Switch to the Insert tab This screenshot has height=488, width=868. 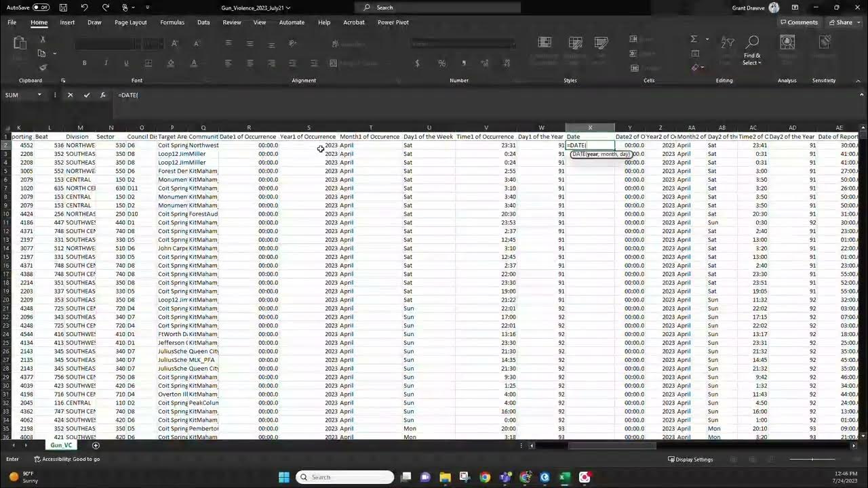(x=67, y=22)
